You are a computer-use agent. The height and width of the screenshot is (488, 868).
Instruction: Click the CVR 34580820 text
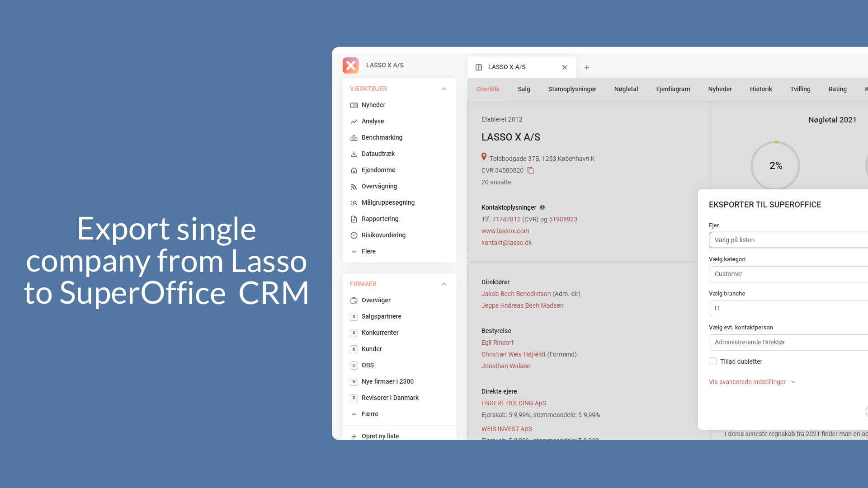pos(502,171)
